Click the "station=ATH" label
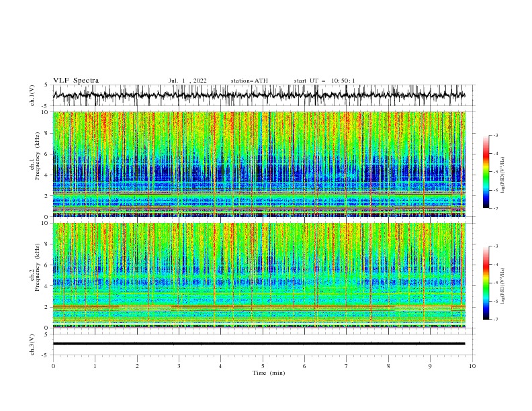Screen dimensions: 532x411 point(249,81)
